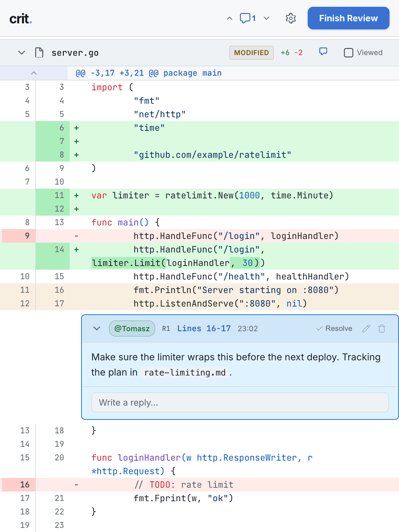Image resolution: width=399 pixels, height=532 pixels.
Task: Go to next comment arrow
Action: tap(266, 18)
